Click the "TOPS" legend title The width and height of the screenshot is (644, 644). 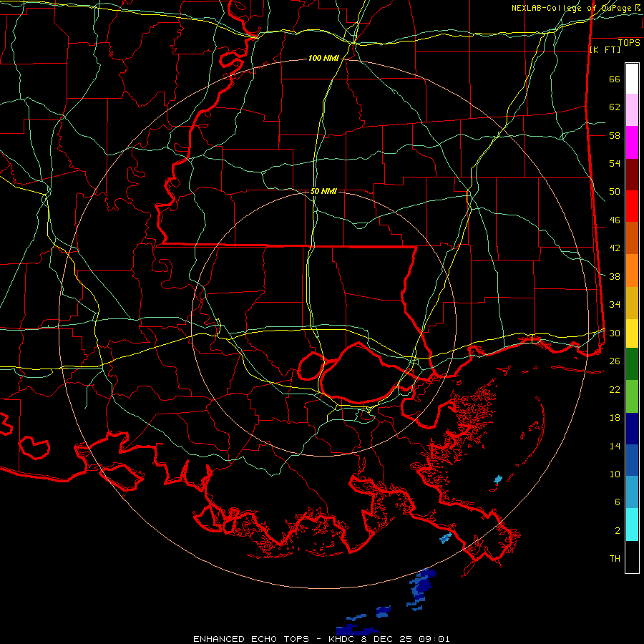click(629, 43)
